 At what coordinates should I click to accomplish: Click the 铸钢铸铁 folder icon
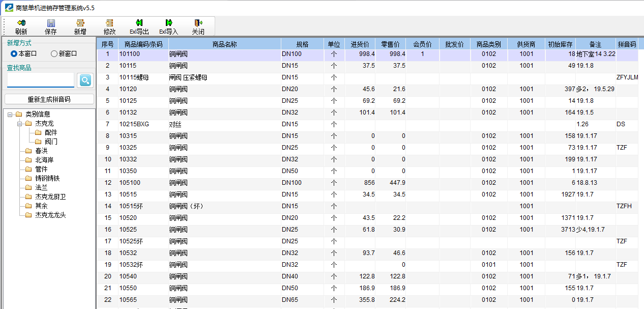pyautogui.click(x=28, y=178)
